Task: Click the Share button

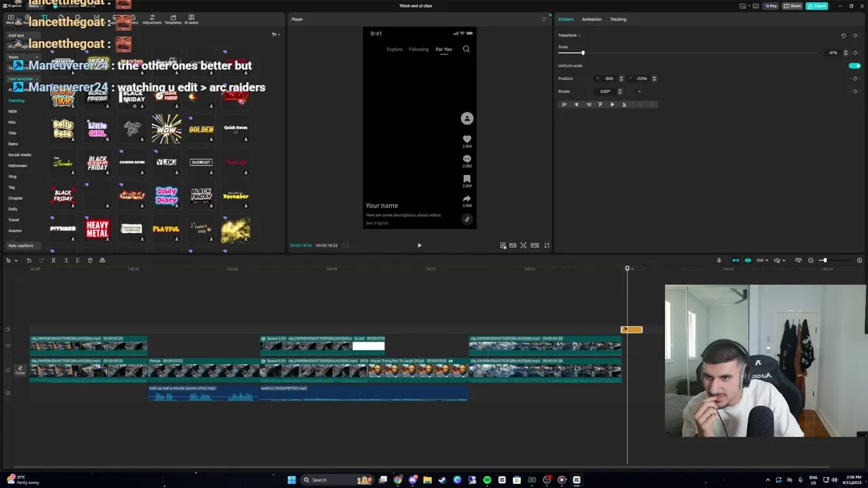Action: [x=792, y=6]
